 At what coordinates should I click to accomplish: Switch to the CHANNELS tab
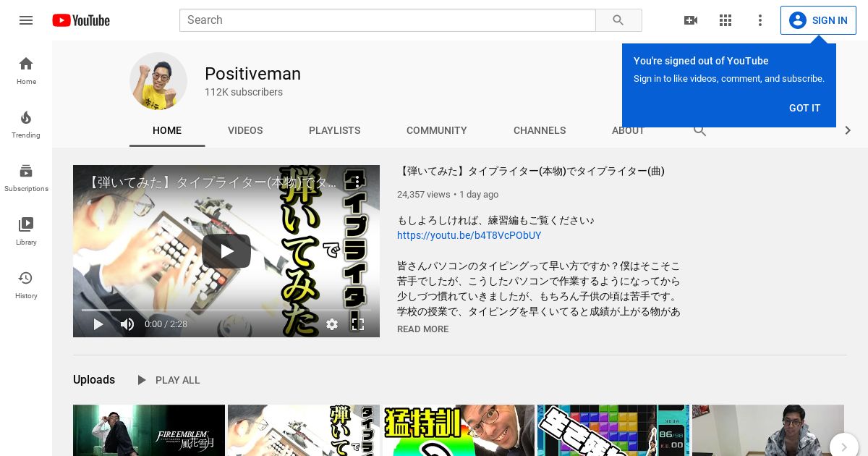(540, 130)
